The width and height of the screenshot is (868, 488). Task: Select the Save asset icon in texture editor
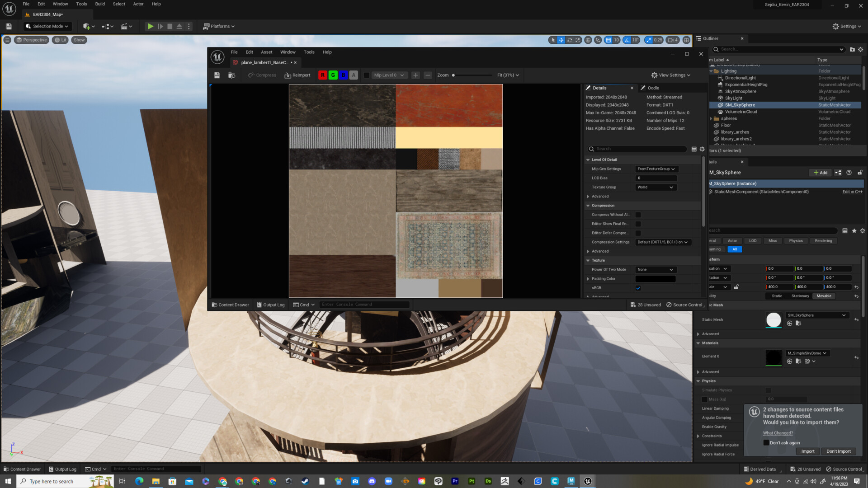[217, 75]
